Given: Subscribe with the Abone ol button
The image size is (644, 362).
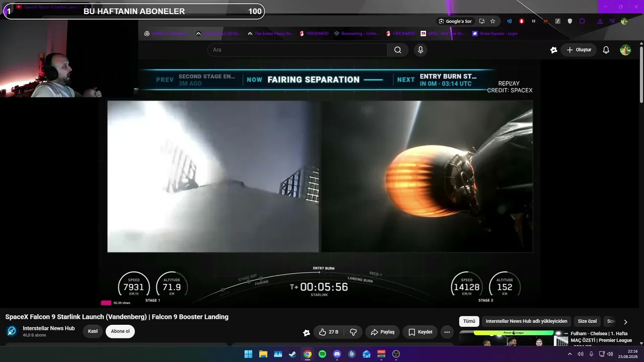Looking at the screenshot, I should (x=120, y=331).
